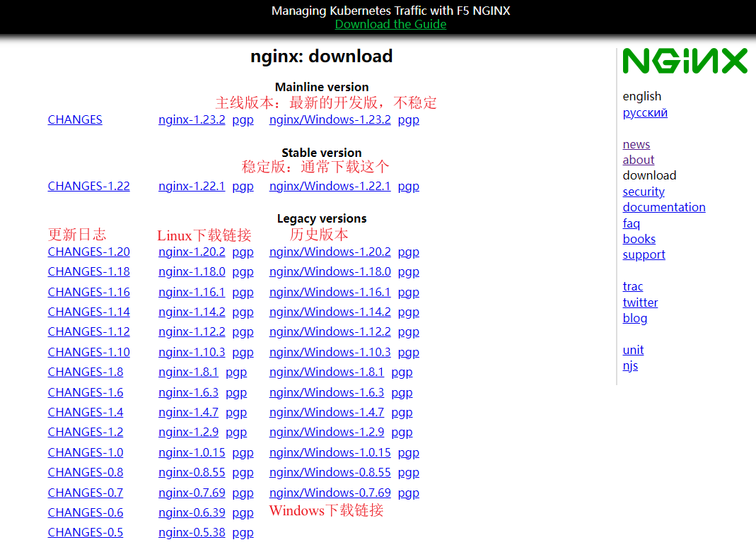Screen dimensions: 756x547
Task: Open the blog link
Action: point(635,319)
